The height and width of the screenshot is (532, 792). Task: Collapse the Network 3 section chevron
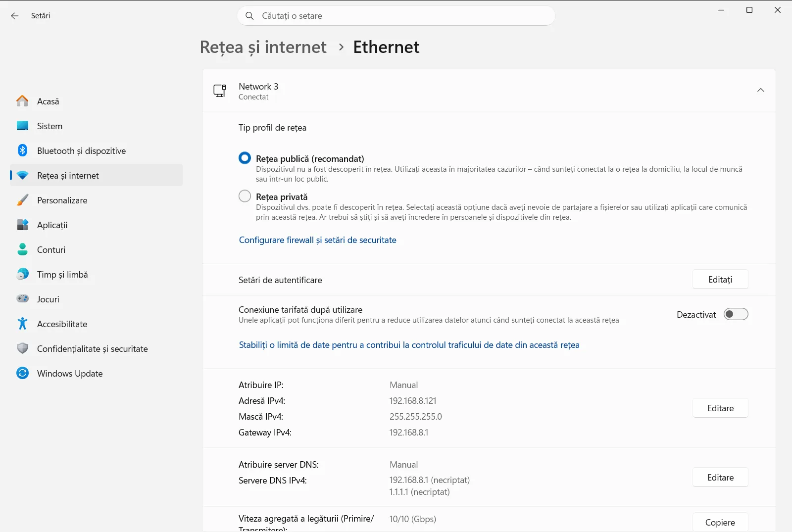point(761,90)
